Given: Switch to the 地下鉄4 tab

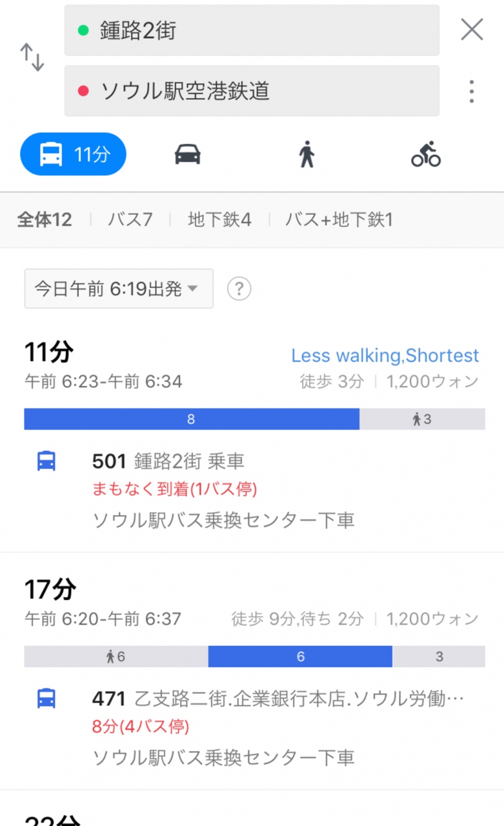Looking at the screenshot, I should tap(219, 220).
